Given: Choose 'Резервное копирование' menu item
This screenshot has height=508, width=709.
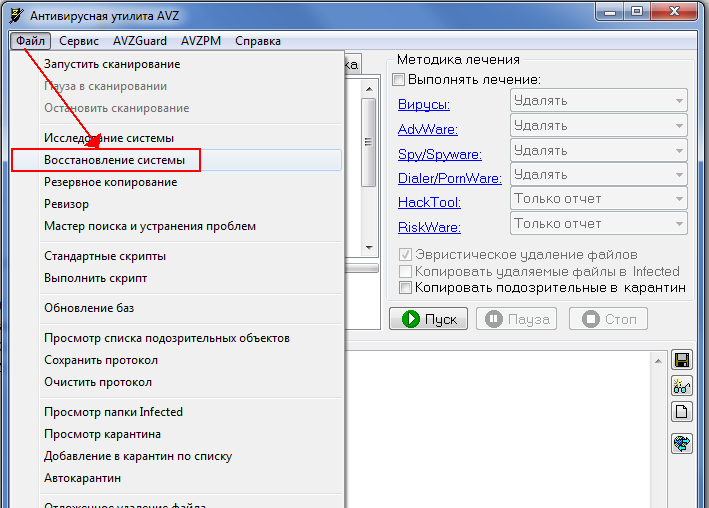Looking at the screenshot, I should [x=176, y=182].
